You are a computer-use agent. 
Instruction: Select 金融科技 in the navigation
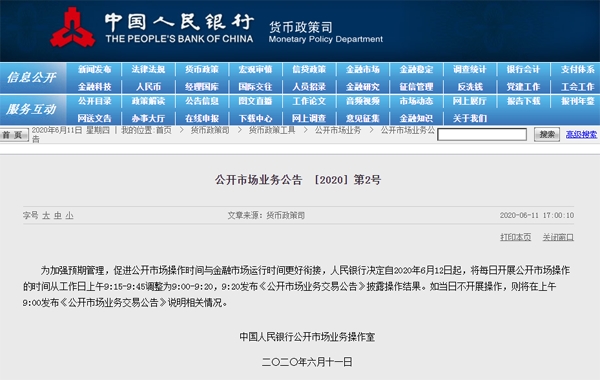coord(95,87)
